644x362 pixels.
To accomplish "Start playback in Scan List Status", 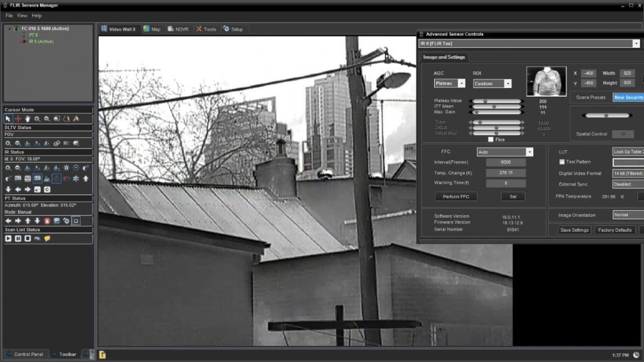I will click(x=8, y=238).
